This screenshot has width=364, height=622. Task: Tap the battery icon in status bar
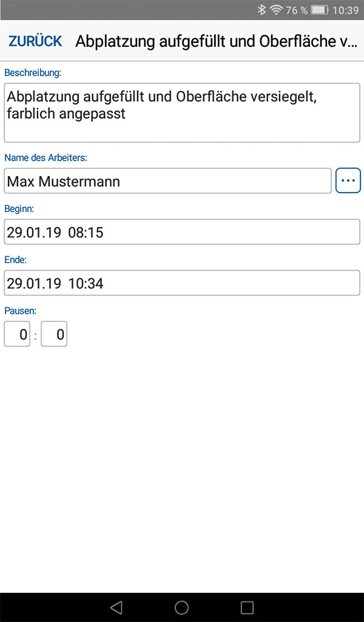pos(319,10)
